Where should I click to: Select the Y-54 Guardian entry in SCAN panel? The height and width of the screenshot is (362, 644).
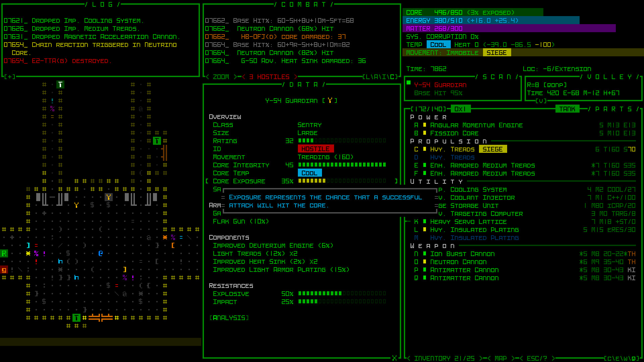tap(440, 85)
